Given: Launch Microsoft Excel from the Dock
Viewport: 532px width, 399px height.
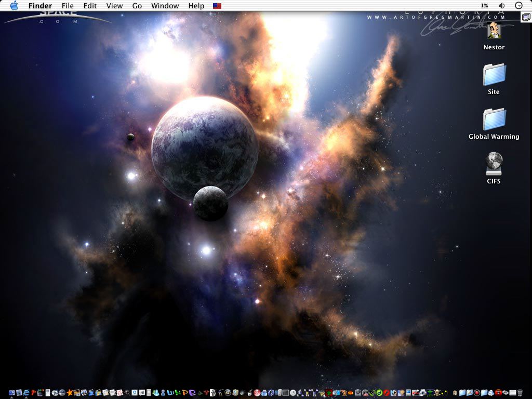Looking at the screenshot, I should coord(177,393).
